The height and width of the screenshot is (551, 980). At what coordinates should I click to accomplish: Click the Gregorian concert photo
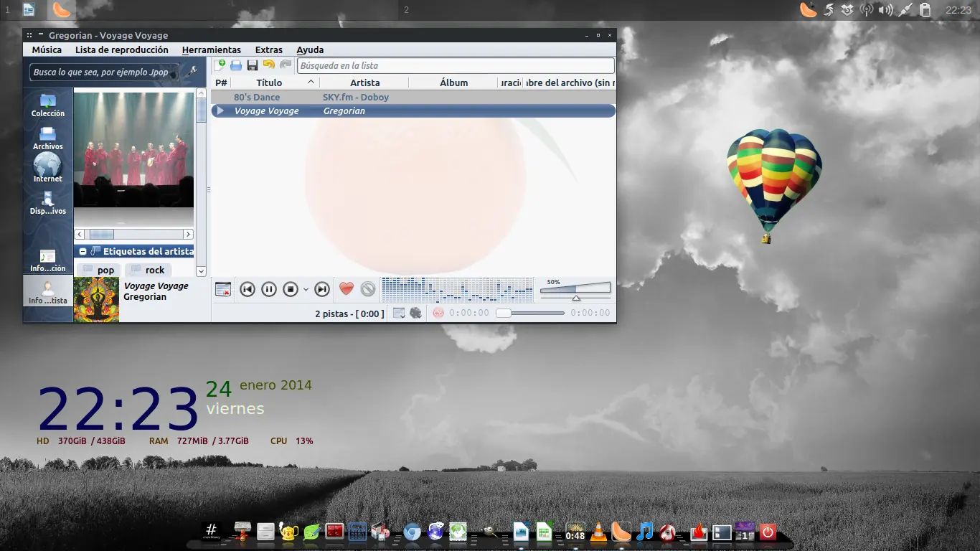[133, 149]
